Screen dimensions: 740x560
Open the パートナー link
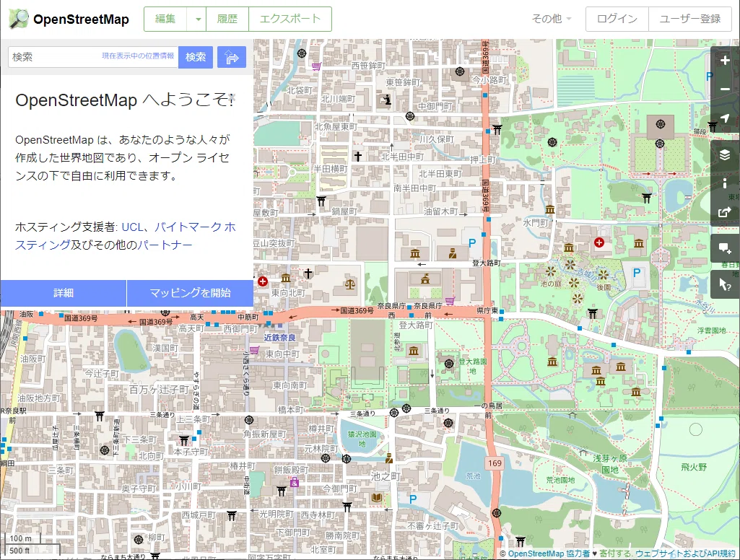point(165,245)
